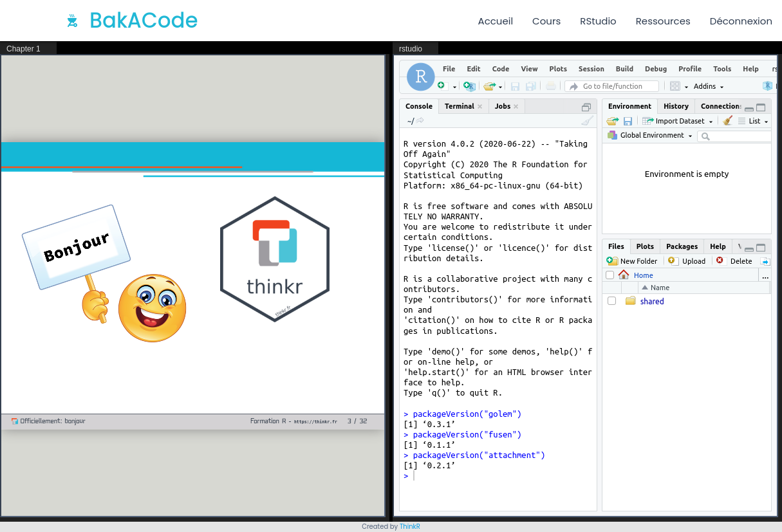Close the Jobs tab with its x
Viewport: 782px width, 532px height.
click(516, 107)
